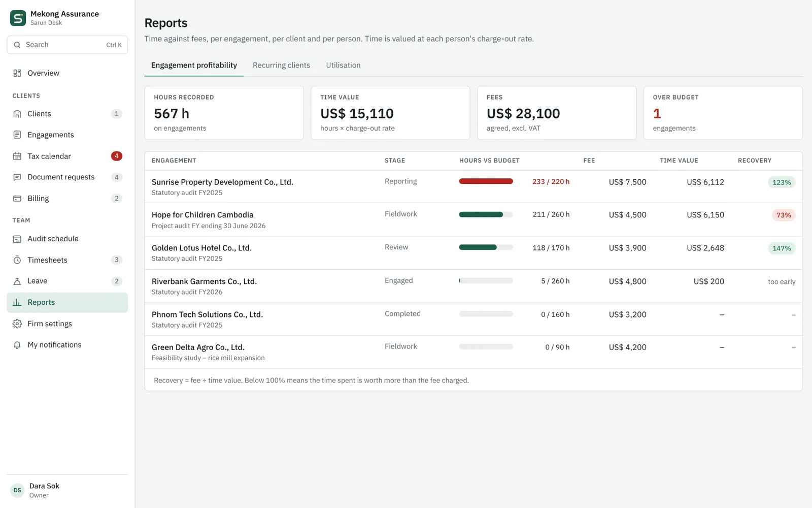The image size is (812, 508).
Task: Open Golden Lotus Hotel Co., Ltd. engagement
Action: [201, 248]
